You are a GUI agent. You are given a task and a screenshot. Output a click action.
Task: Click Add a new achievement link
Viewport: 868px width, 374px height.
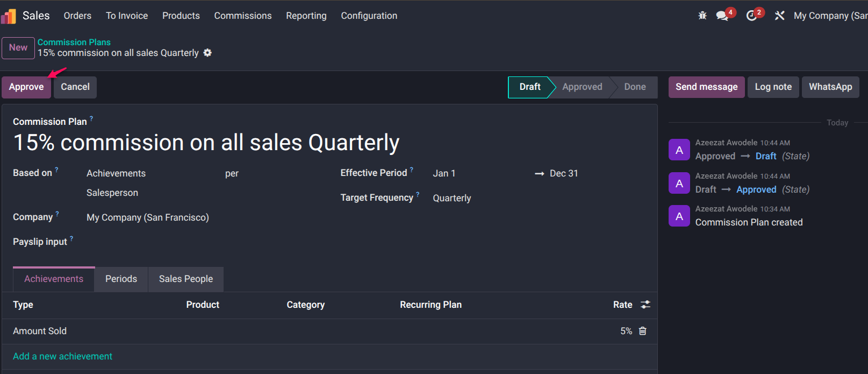coord(62,356)
